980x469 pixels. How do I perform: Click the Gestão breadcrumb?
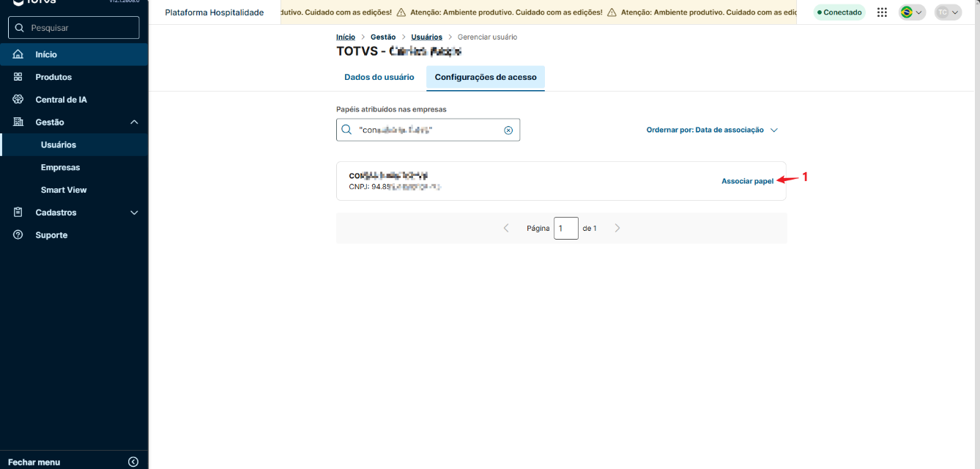(383, 37)
